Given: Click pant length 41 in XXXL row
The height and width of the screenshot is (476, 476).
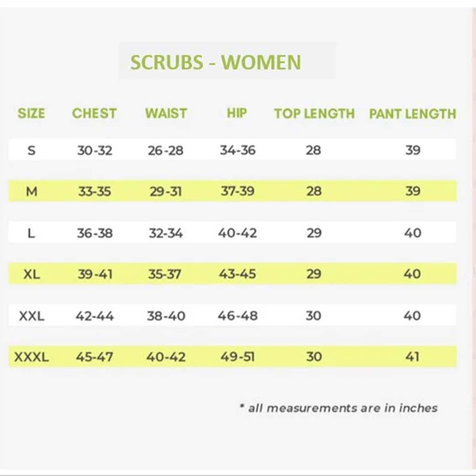Looking at the screenshot, I should pyautogui.click(x=413, y=357).
